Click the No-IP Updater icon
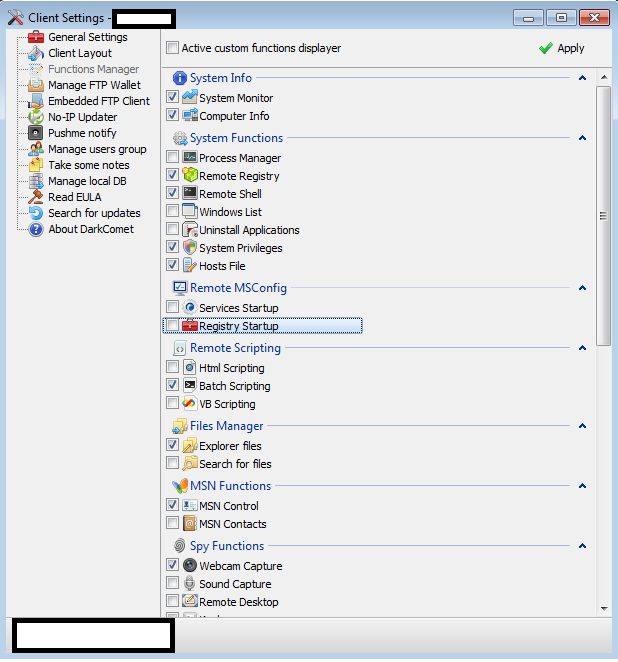618x662 pixels. click(36, 118)
